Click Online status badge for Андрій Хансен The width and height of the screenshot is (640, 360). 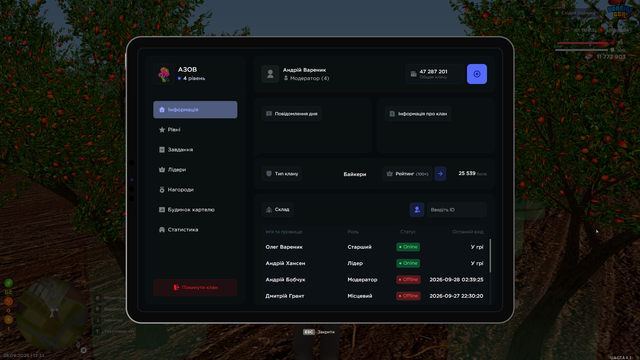coord(408,263)
